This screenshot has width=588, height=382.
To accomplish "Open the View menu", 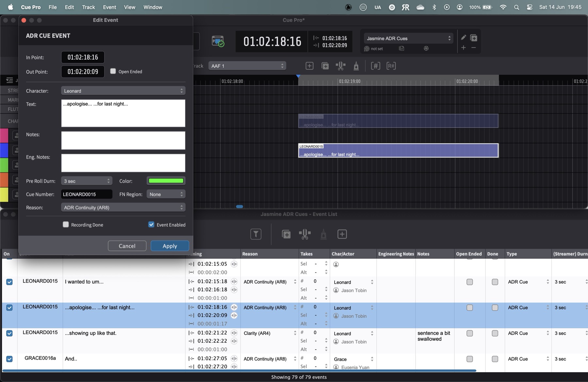I will tap(130, 7).
